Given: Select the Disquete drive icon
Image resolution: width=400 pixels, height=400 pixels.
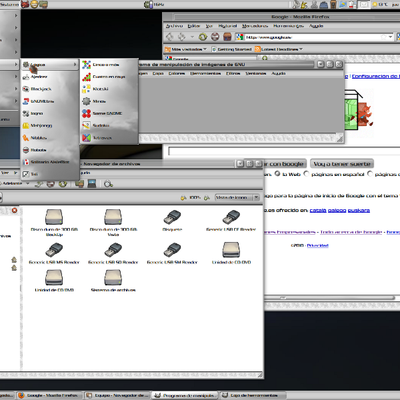Looking at the screenshot, I should coord(172,221).
